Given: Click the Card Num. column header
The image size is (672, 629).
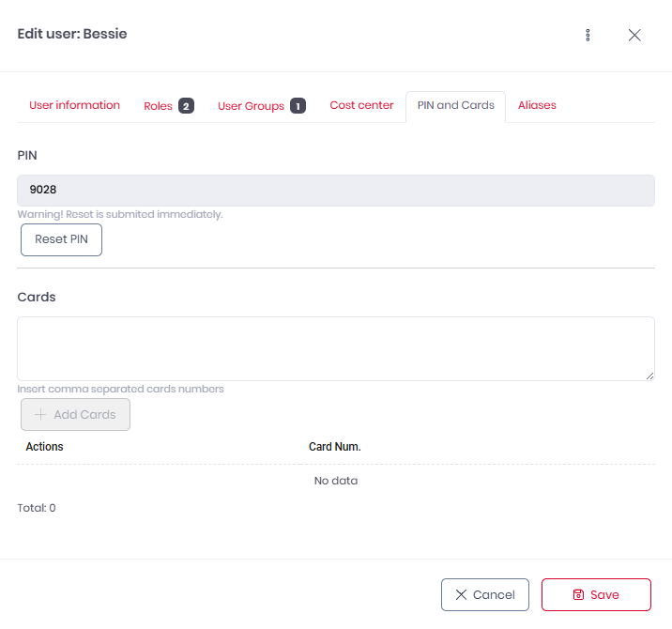Looking at the screenshot, I should coord(335,447).
